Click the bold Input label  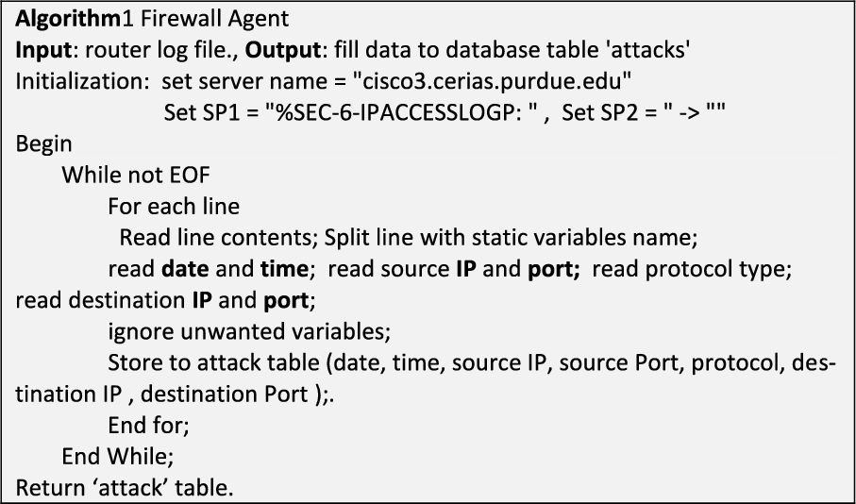pos(43,50)
